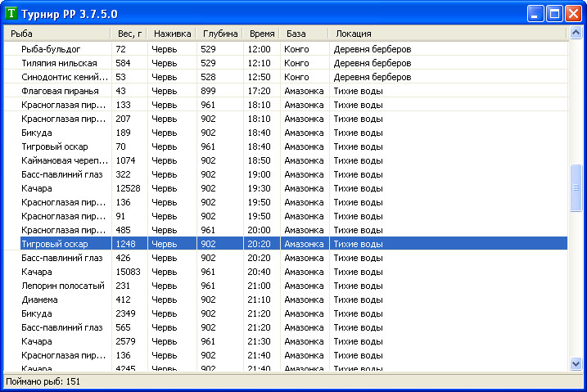Maximize the Турнир PP window
Viewport: 587px width, 392px height.
[554, 14]
